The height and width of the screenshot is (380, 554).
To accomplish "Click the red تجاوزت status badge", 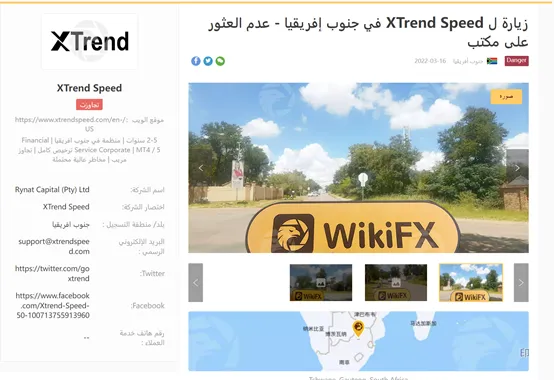I will tap(89, 105).
